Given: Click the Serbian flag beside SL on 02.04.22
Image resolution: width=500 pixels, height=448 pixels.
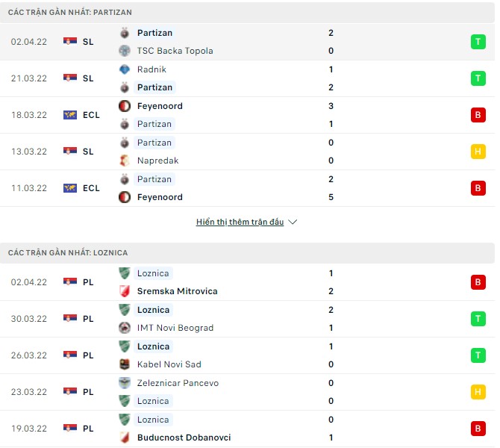Looking at the screenshot, I should (70, 42).
